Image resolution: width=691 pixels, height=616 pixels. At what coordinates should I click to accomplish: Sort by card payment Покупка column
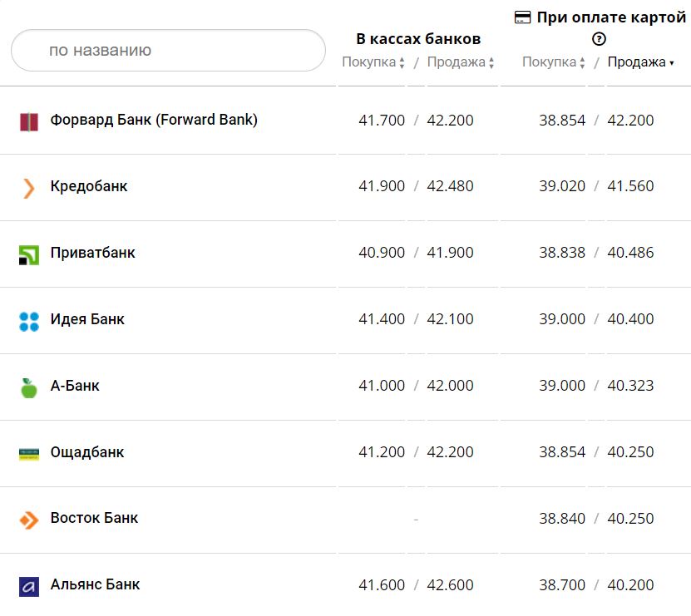pos(553,62)
